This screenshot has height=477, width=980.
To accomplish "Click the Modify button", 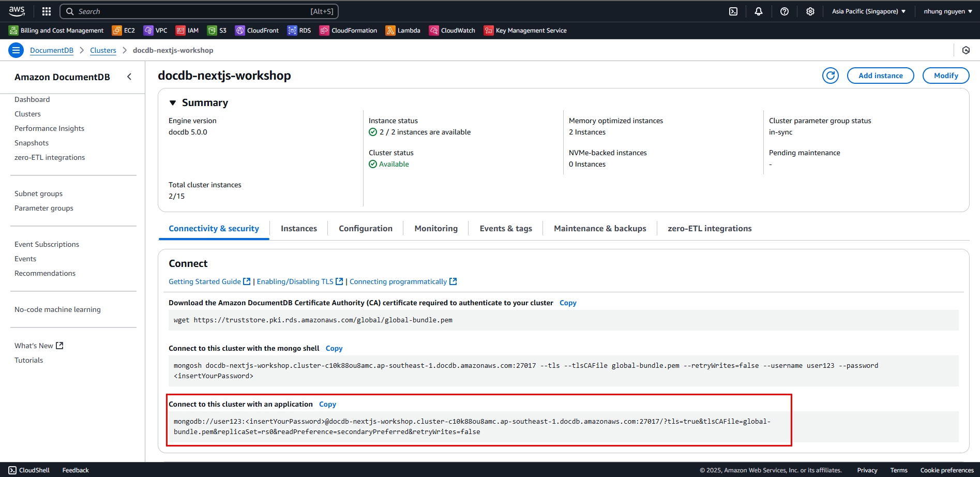I will click(x=946, y=76).
